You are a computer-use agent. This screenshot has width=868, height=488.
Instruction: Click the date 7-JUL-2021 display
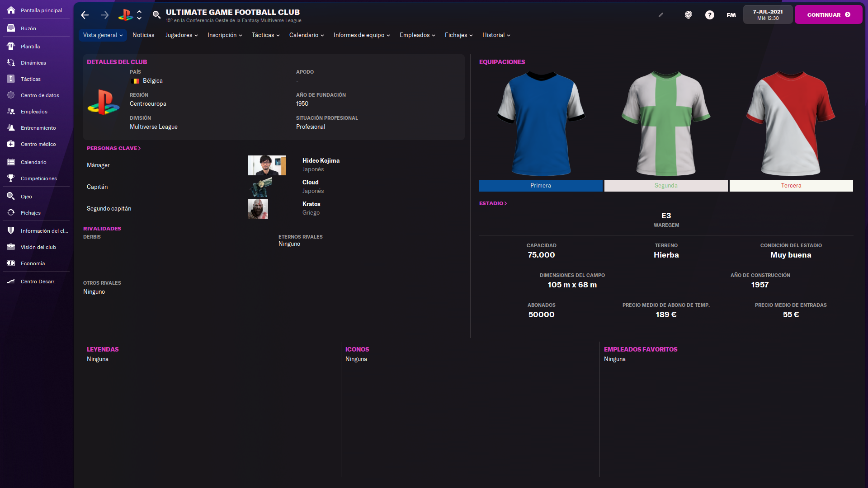(x=768, y=14)
